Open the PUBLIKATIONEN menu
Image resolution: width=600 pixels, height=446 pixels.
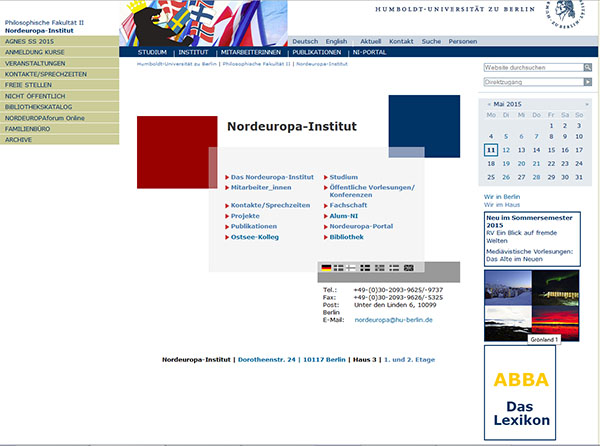(x=317, y=52)
